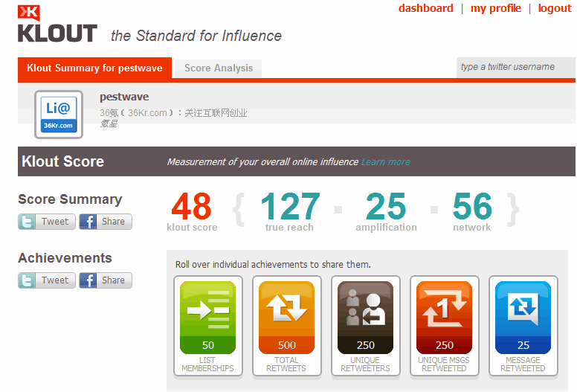This screenshot has width=577, height=392.
Task: Click the Klout Score section heading
Action: (x=63, y=161)
